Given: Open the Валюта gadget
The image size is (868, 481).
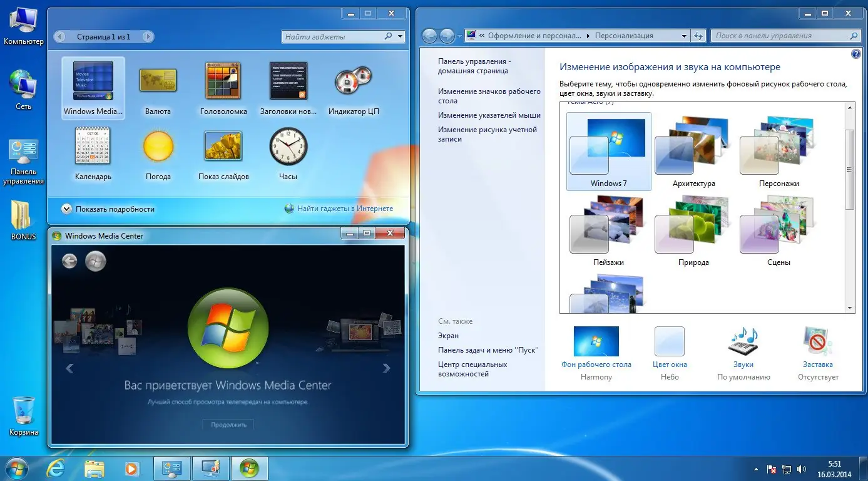Looking at the screenshot, I should click(158, 81).
